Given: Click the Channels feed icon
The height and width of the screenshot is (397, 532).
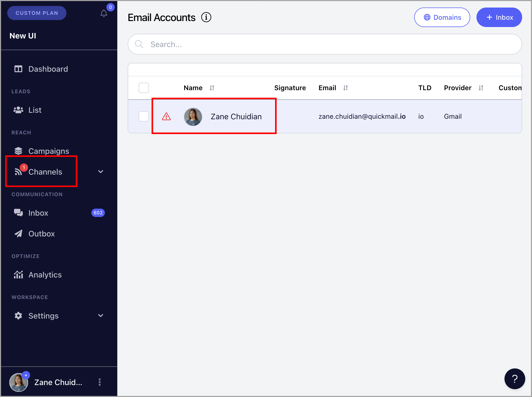Looking at the screenshot, I should (18, 172).
